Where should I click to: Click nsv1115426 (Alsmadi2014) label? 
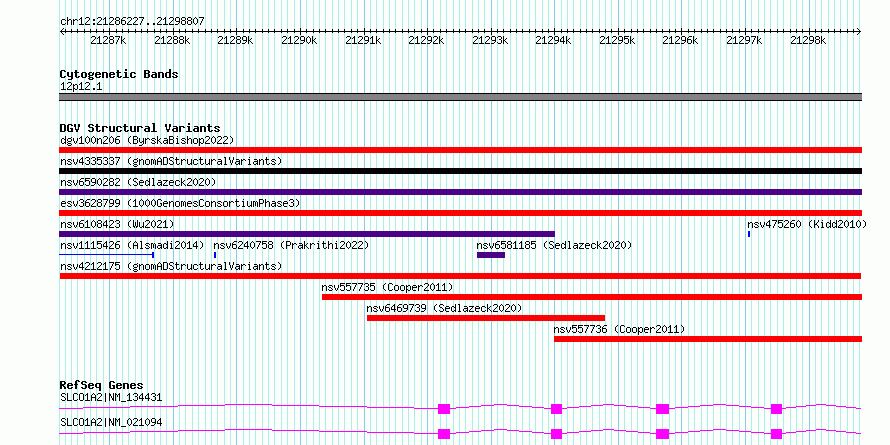[x=132, y=245]
